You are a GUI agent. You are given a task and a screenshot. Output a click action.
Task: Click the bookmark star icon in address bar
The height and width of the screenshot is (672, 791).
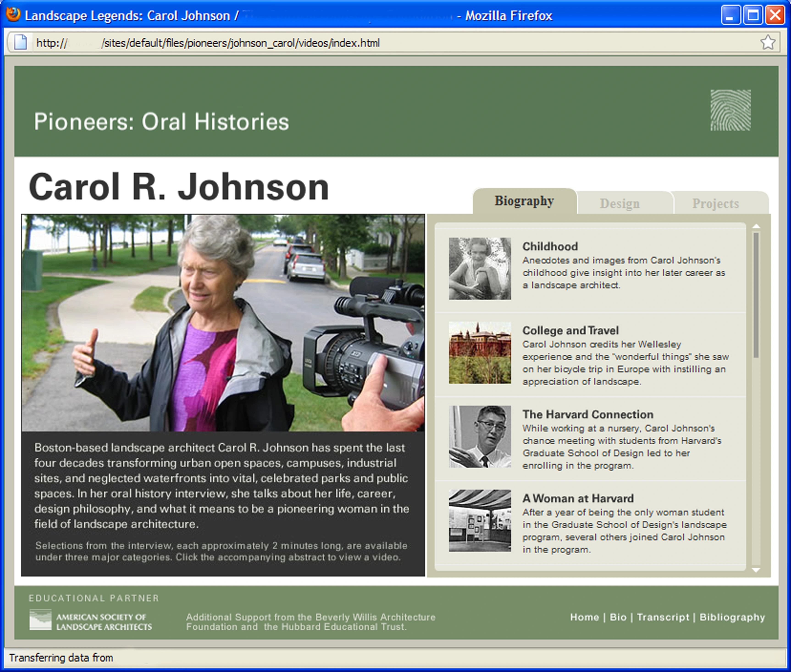(767, 42)
